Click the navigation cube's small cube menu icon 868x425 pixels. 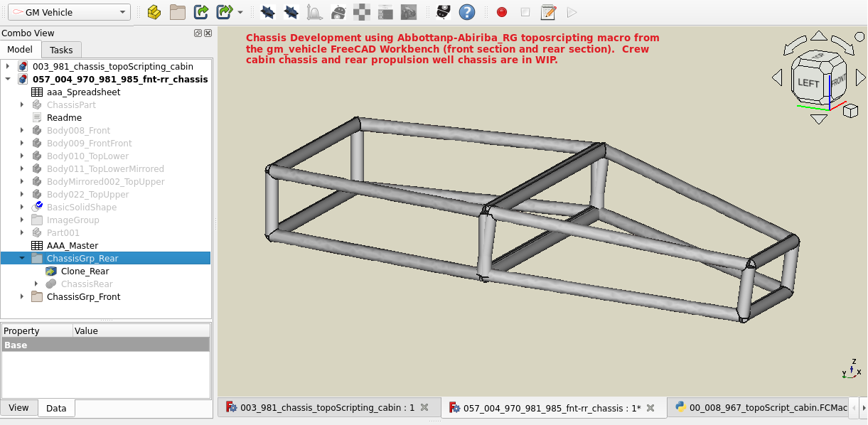pyautogui.click(x=850, y=110)
